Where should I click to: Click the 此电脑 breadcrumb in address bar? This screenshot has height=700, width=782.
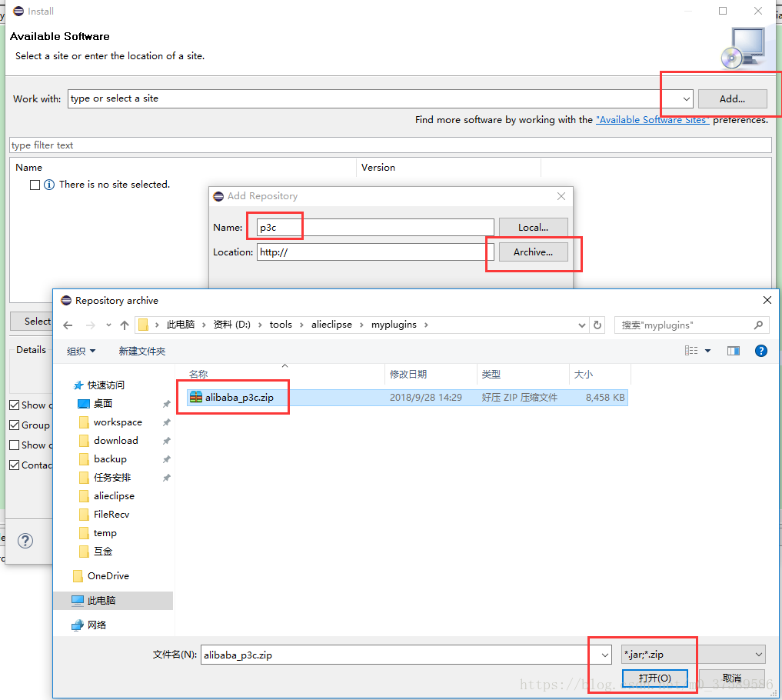pyautogui.click(x=181, y=325)
